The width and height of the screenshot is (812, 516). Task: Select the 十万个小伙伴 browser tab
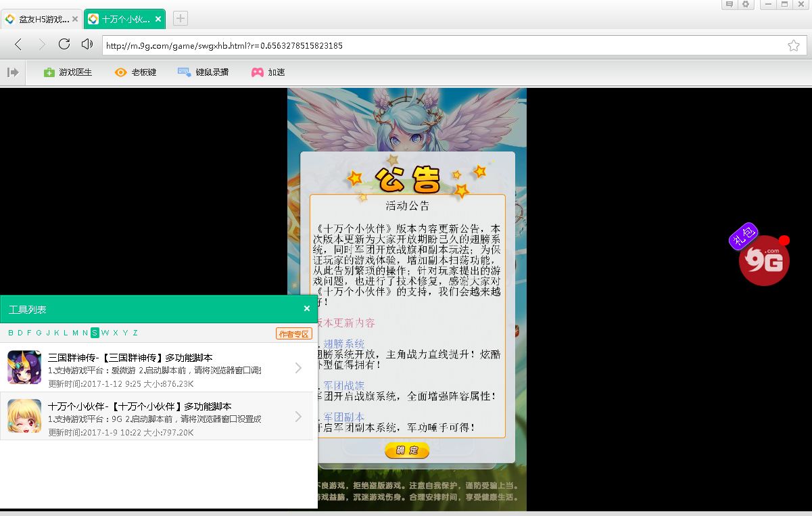coord(120,20)
